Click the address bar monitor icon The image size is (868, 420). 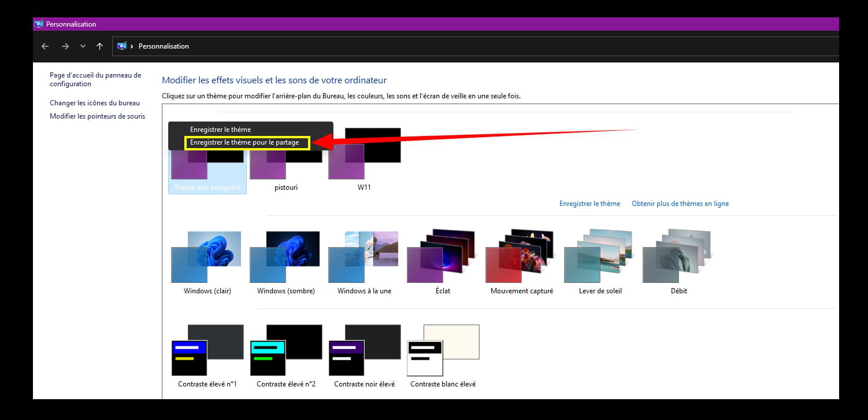click(122, 46)
